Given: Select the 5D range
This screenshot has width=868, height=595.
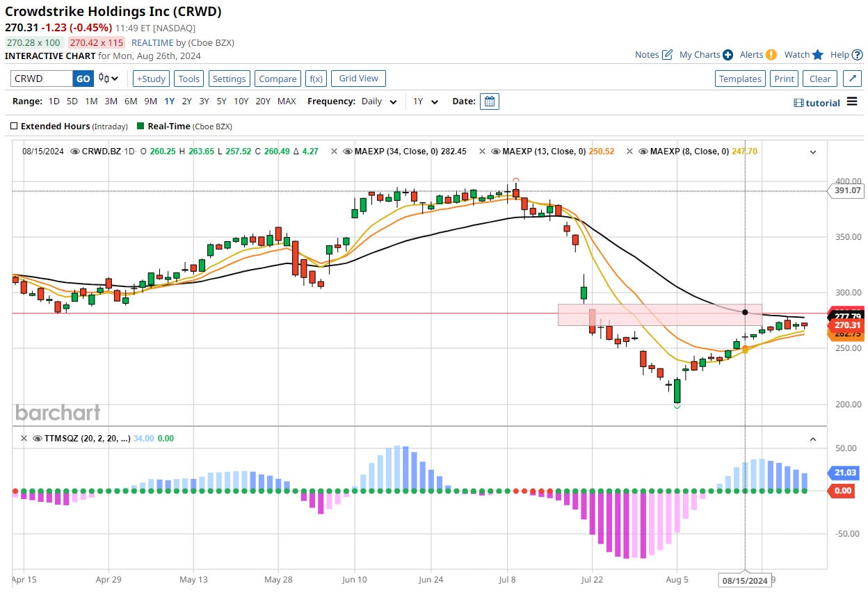Looking at the screenshot, I should click(x=72, y=101).
